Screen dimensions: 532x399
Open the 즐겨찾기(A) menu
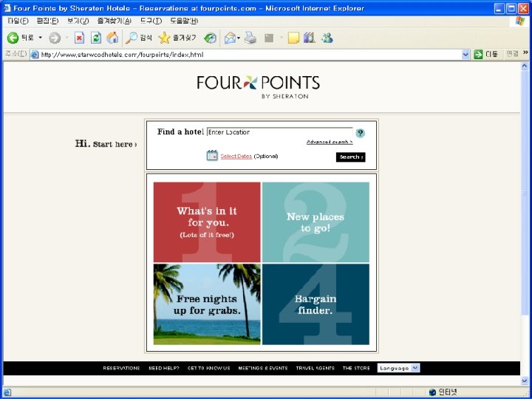click(x=115, y=21)
